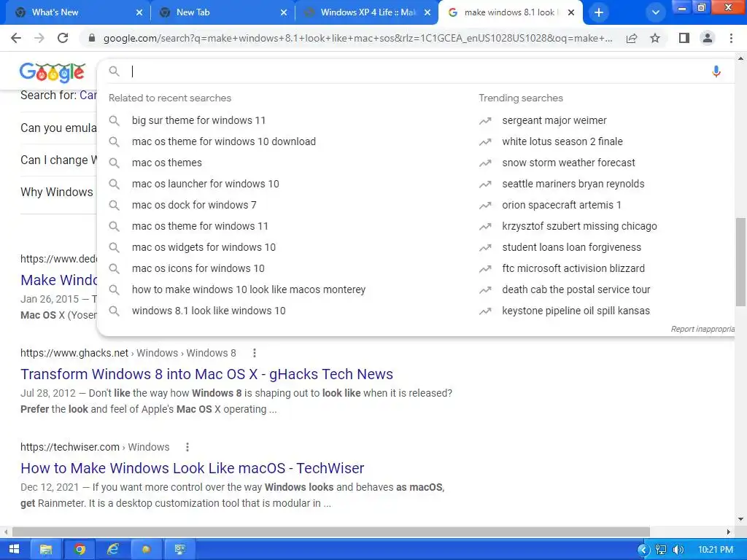Viewport: 747px width, 560px height.
Task: Pick mac os icons for windows 10
Action: [x=198, y=268]
